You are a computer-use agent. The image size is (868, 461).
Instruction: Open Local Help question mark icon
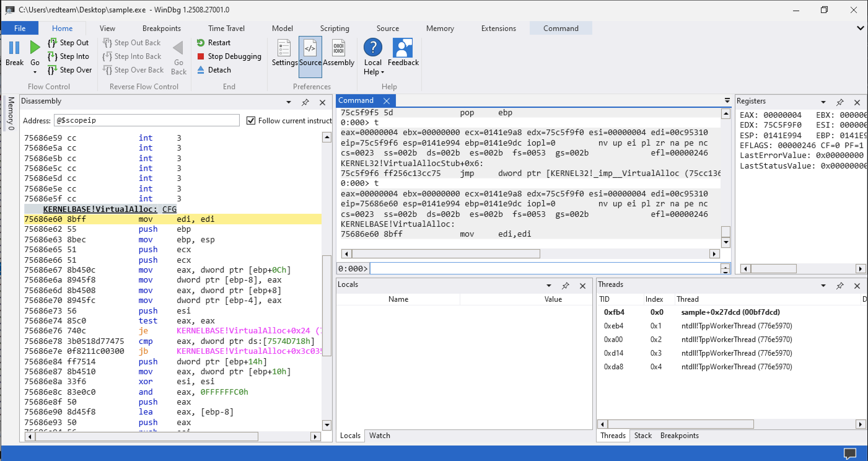click(x=373, y=47)
